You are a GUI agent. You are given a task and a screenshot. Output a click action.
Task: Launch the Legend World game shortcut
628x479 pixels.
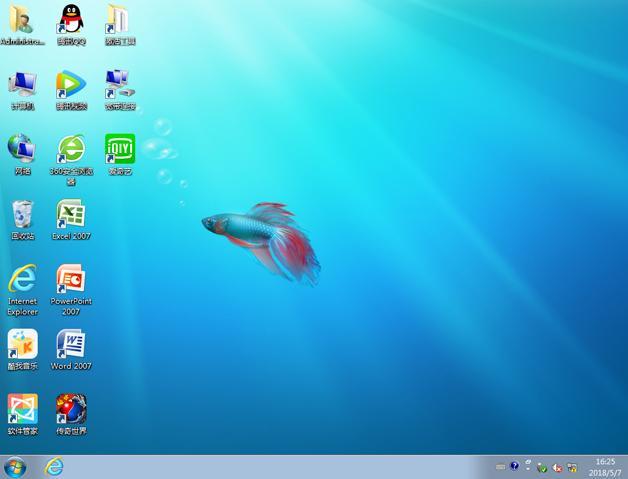70,409
